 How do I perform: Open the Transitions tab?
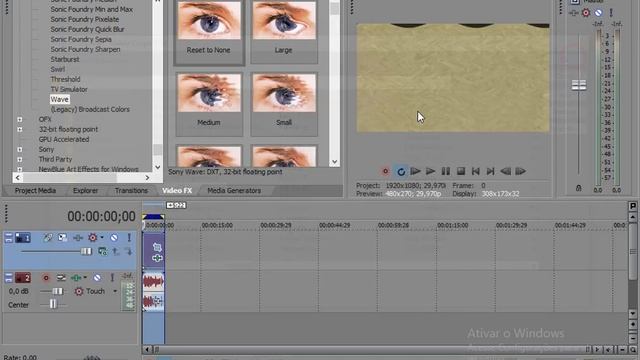pyautogui.click(x=131, y=191)
